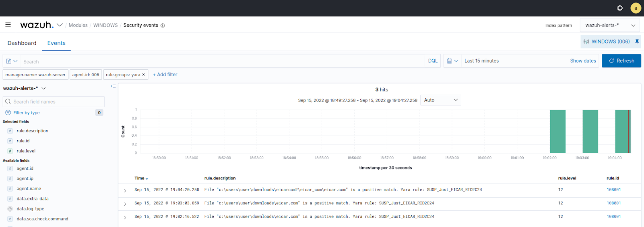Click the 19:04:00 histogram bar
This screenshot has width=644, height=227.
point(623,131)
